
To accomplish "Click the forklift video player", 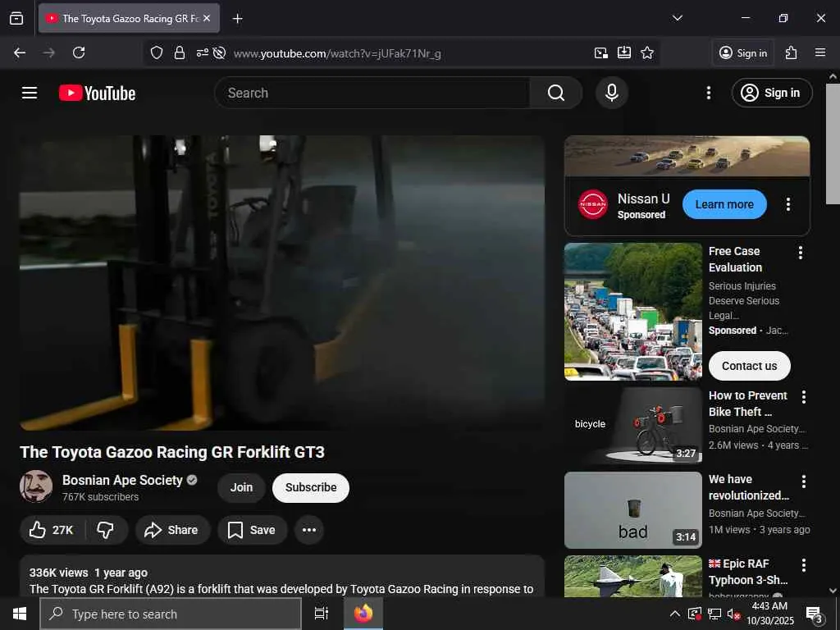I will (282, 282).
